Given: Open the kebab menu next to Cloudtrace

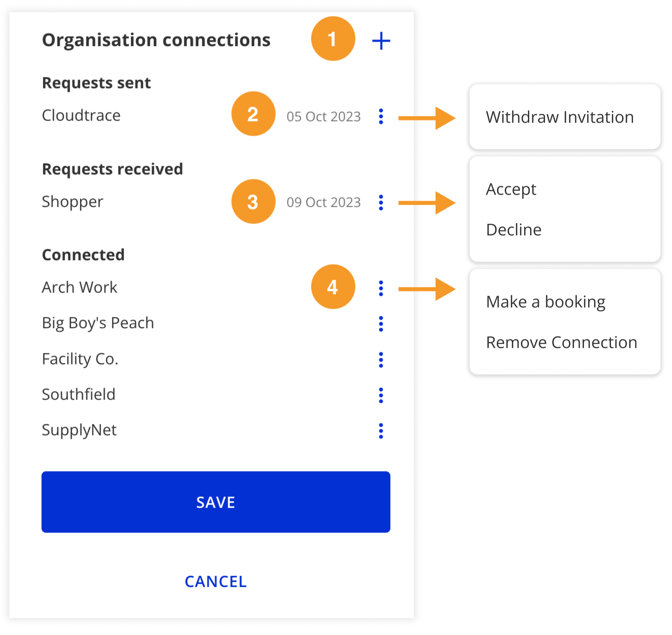Looking at the screenshot, I should click(x=381, y=116).
